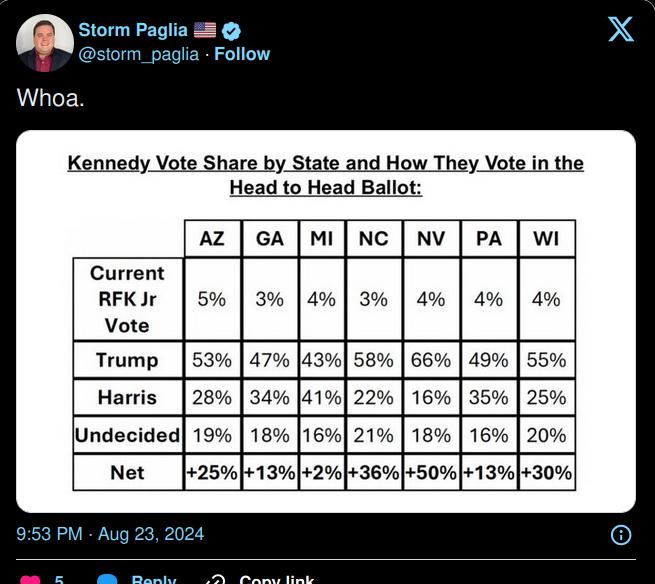Open Storm Paglia's profile picture
Image resolution: width=655 pixels, height=584 pixels.
[45, 43]
